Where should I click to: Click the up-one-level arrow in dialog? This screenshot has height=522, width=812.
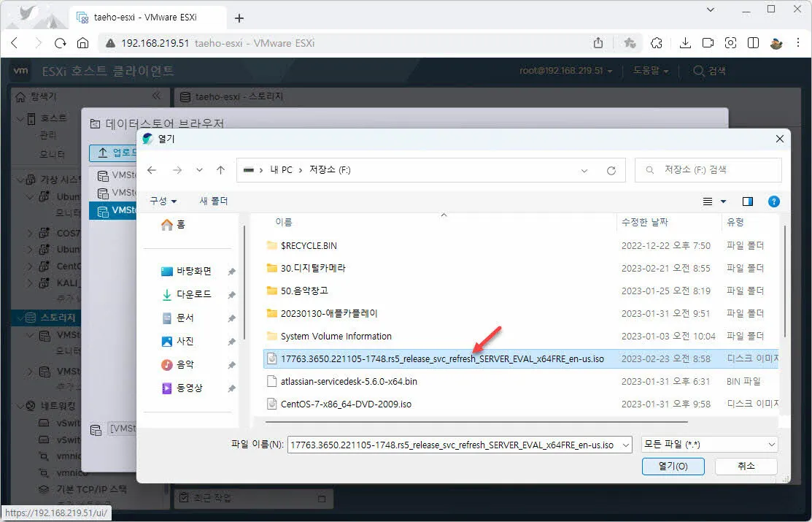(220, 169)
